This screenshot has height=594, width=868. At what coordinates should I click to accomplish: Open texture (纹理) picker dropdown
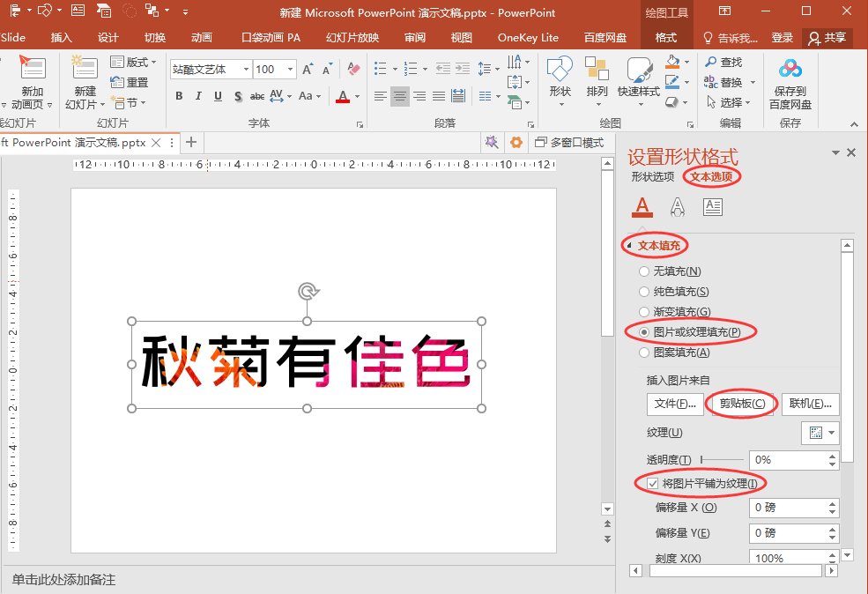(x=820, y=433)
